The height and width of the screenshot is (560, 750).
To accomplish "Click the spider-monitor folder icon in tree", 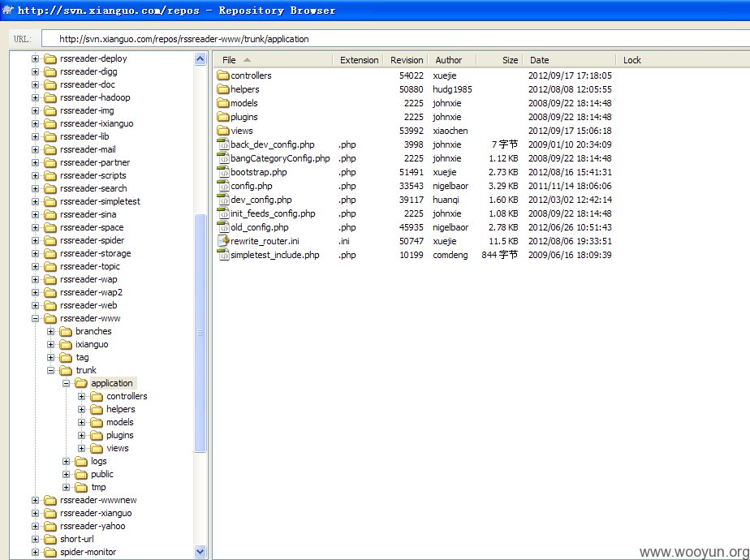I will click(50, 553).
